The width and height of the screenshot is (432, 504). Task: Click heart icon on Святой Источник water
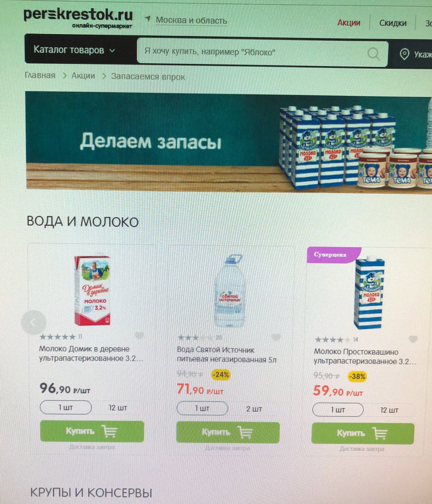[276, 337]
